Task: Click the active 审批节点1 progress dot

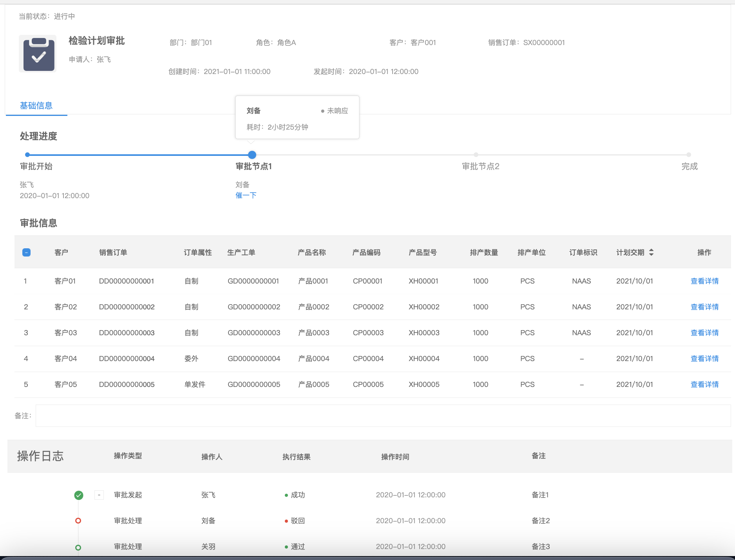Action: (252, 155)
